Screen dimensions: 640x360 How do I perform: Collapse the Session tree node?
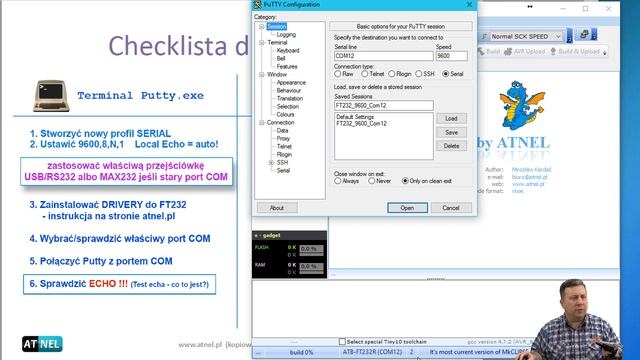[262, 27]
